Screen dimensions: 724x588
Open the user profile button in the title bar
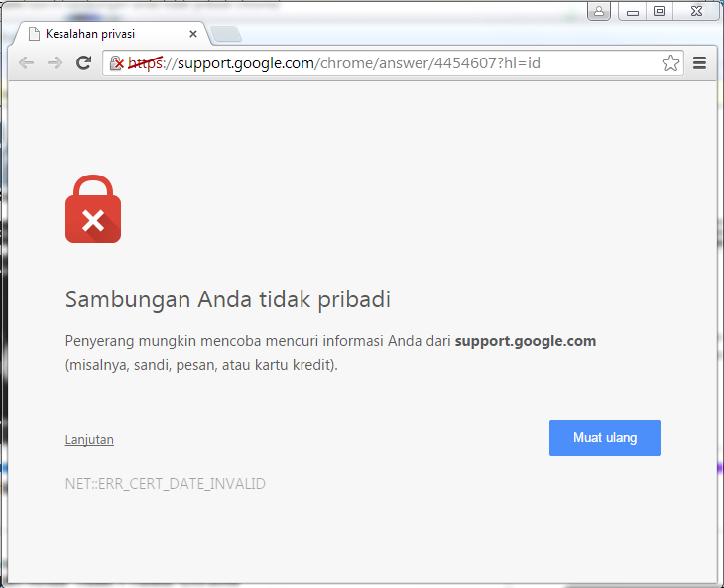click(599, 11)
